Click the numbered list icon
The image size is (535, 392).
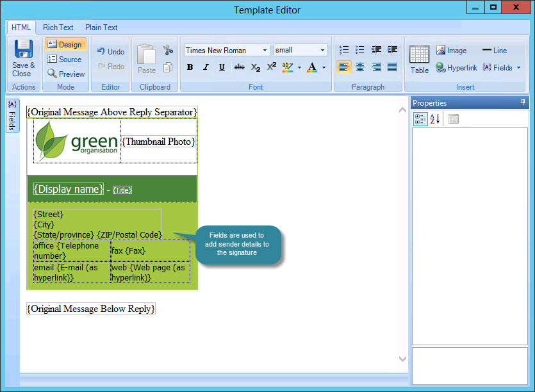[344, 50]
